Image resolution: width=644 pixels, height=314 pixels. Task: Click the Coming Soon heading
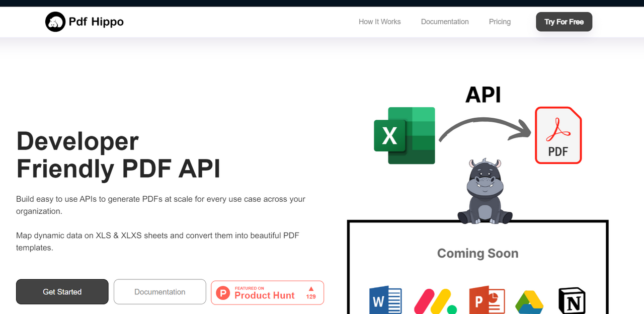tap(477, 253)
